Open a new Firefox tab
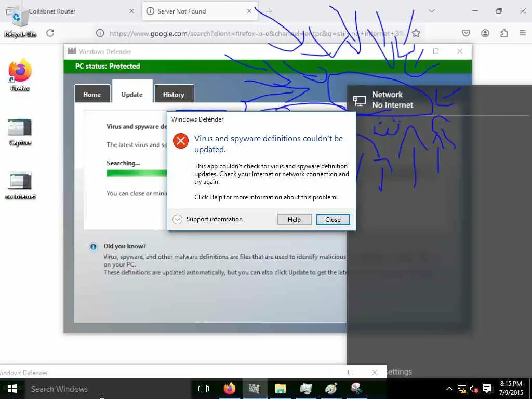 (x=269, y=11)
